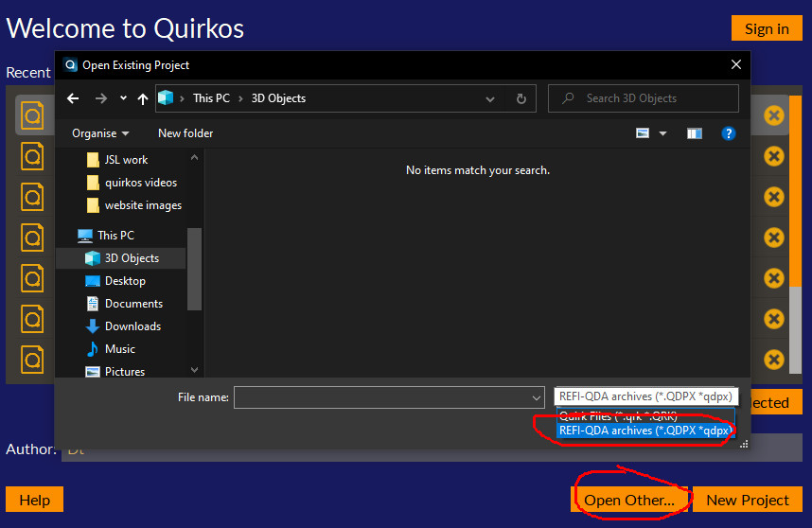Click the File name input box
The image size is (812, 528).
(382, 397)
